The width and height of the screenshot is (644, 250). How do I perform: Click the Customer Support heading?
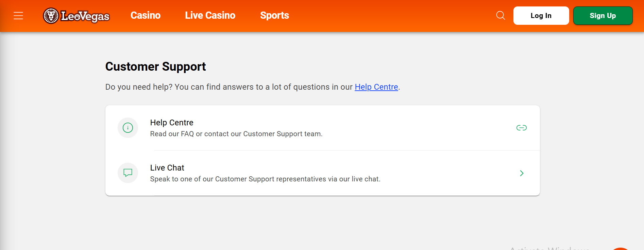[155, 67]
